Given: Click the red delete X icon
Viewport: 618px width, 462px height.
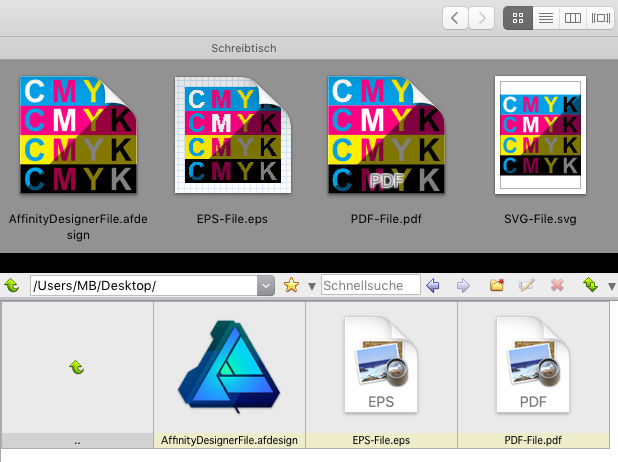Looking at the screenshot, I should [557, 285].
